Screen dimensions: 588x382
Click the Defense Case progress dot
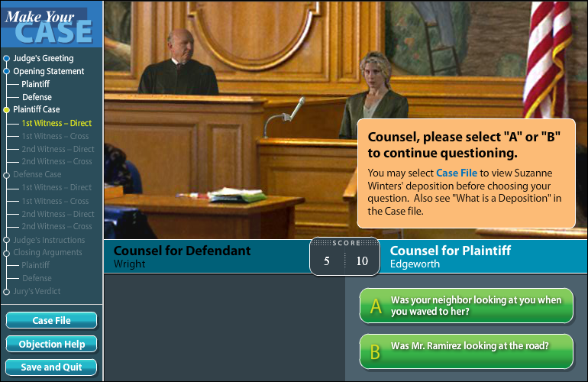(6, 175)
